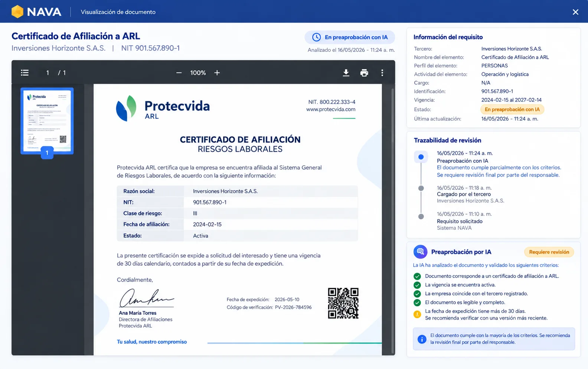
Task: Click the Protecvida leaf logo
Action: tap(126, 108)
